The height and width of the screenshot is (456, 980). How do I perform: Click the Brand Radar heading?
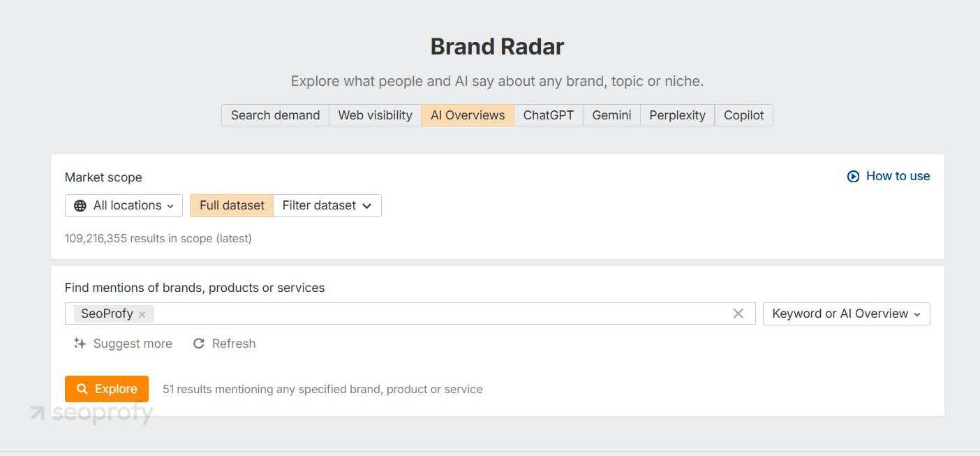[497, 47]
